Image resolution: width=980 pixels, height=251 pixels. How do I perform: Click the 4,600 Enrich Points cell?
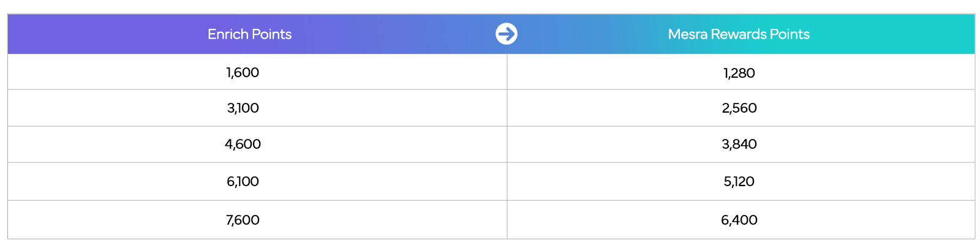(x=243, y=144)
